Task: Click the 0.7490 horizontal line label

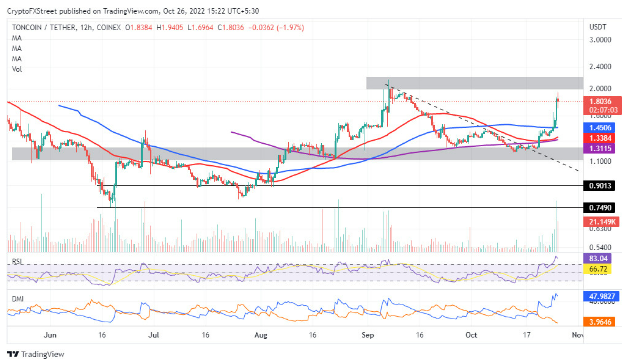Action: [600, 207]
